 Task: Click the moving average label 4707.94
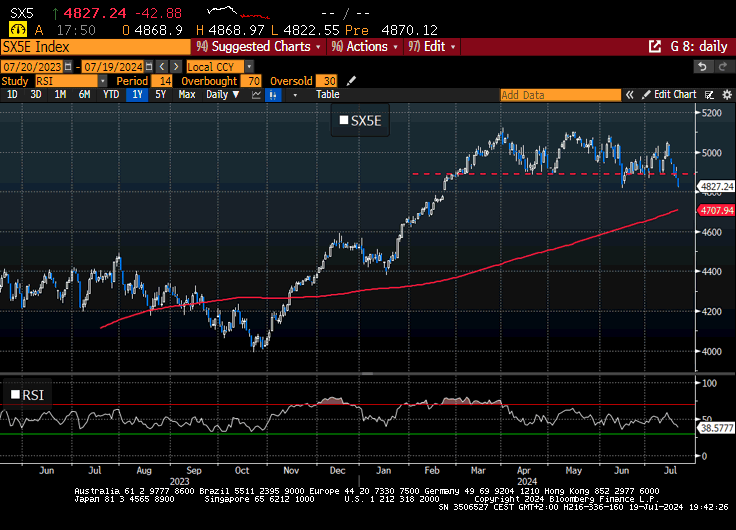716,210
